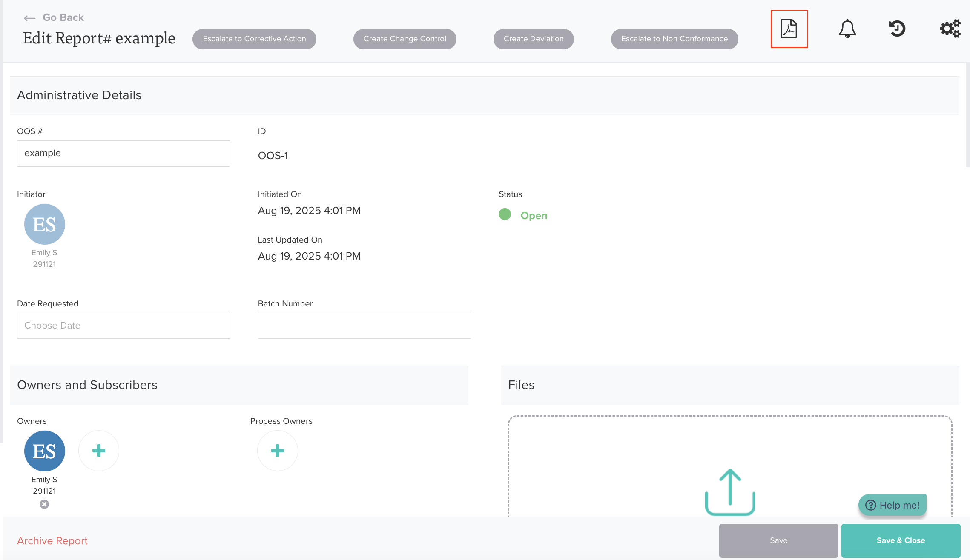Click the Batch Number field

click(x=364, y=326)
